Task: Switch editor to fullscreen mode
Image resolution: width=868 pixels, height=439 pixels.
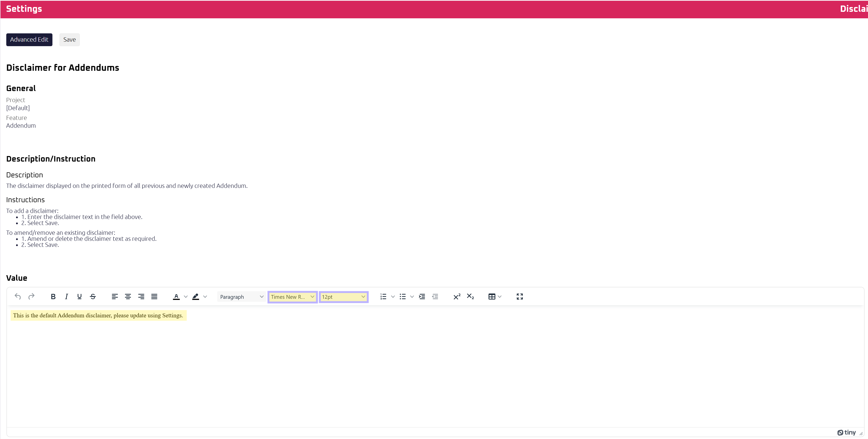Action: tap(520, 297)
